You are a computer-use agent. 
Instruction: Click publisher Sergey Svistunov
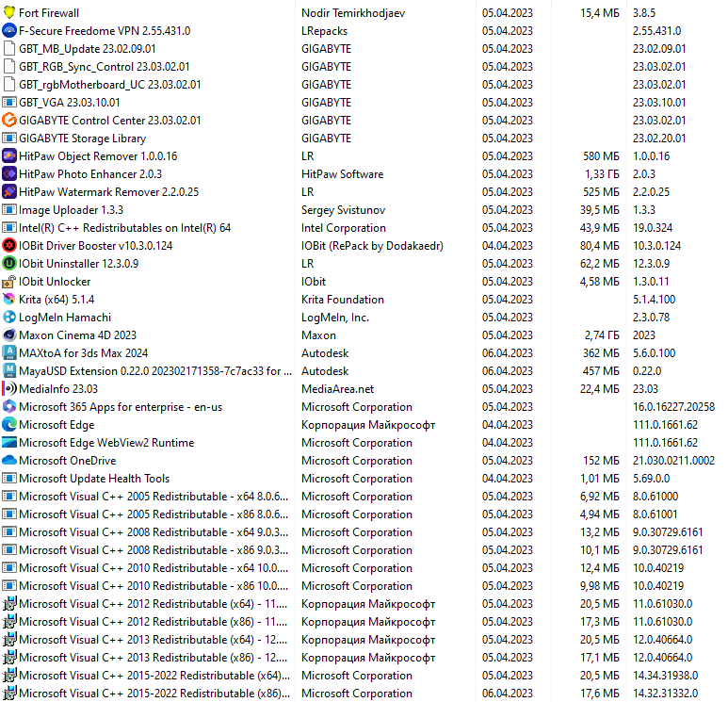pyautogui.click(x=343, y=209)
